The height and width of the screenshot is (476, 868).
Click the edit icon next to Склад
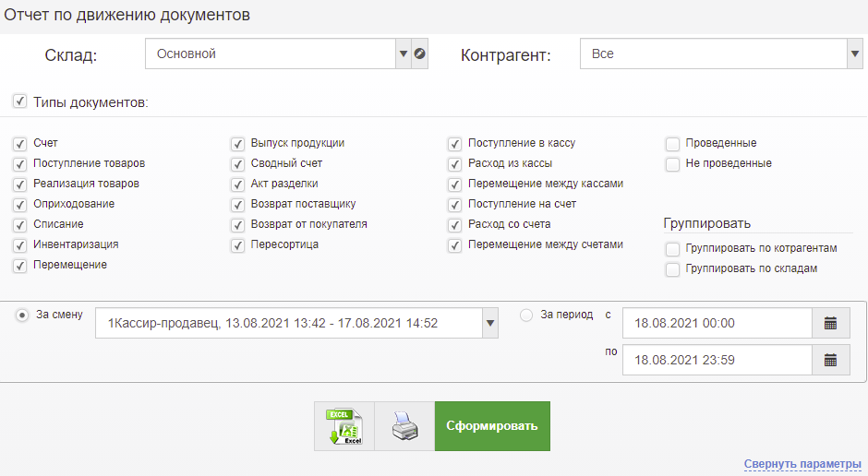(x=420, y=54)
